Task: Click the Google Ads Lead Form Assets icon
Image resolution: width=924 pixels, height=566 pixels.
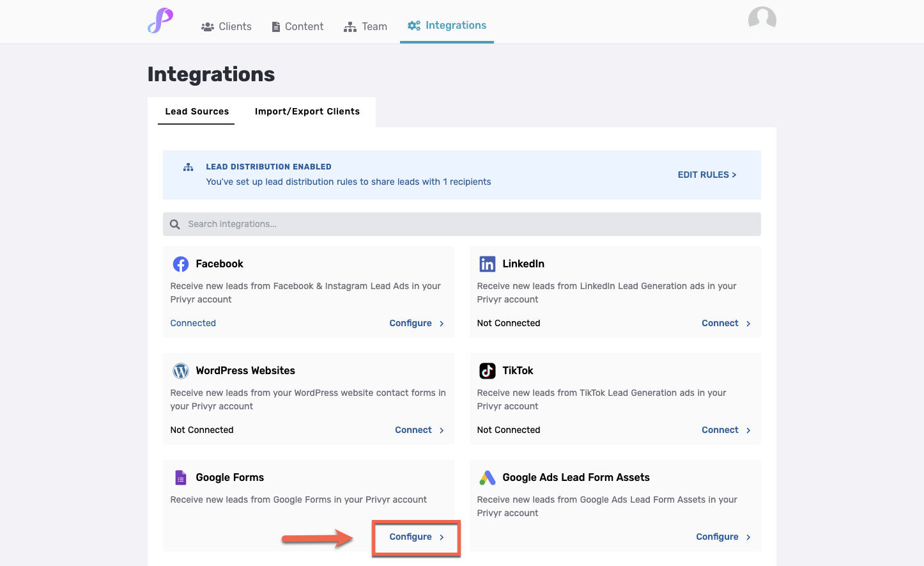Action: coord(487,477)
